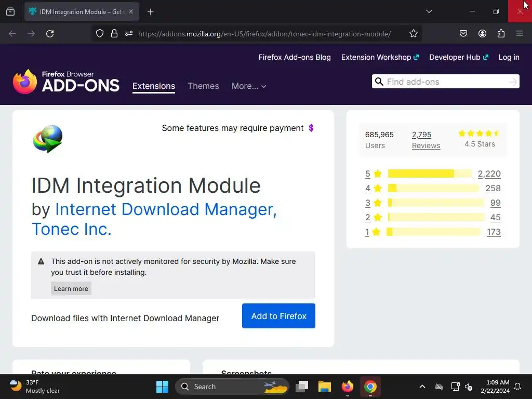The height and width of the screenshot is (399, 532).
Task: Close the IDM Integration Module tab
Action: click(x=131, y=11)
